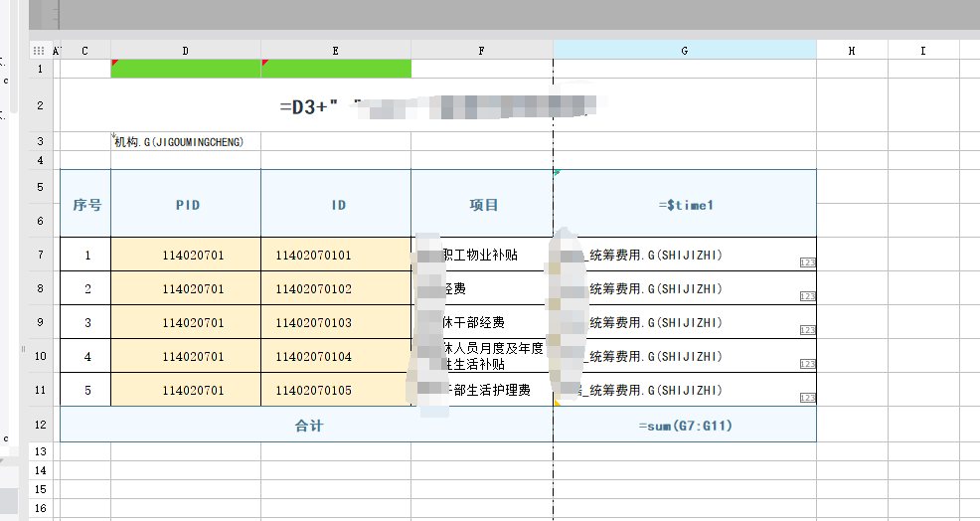Click the 123 number-format icon in row 11
The height and width of the screenshot is (521, 980).
tap(807, 398)
